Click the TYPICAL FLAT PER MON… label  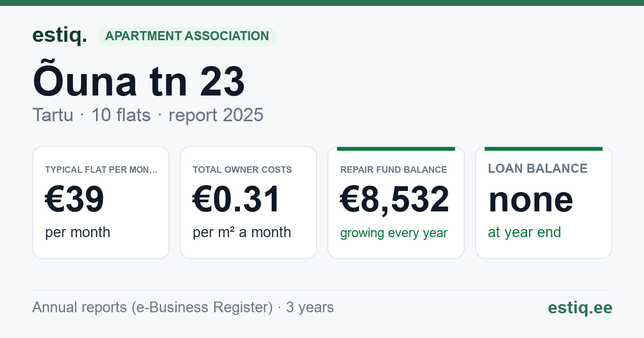(101, 170)
